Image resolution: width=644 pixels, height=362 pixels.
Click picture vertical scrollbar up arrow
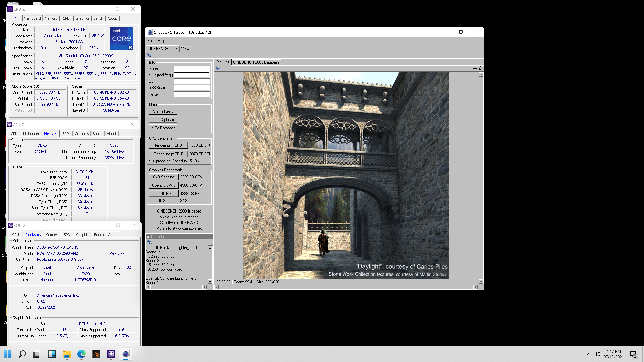click(x=481, y=75)
